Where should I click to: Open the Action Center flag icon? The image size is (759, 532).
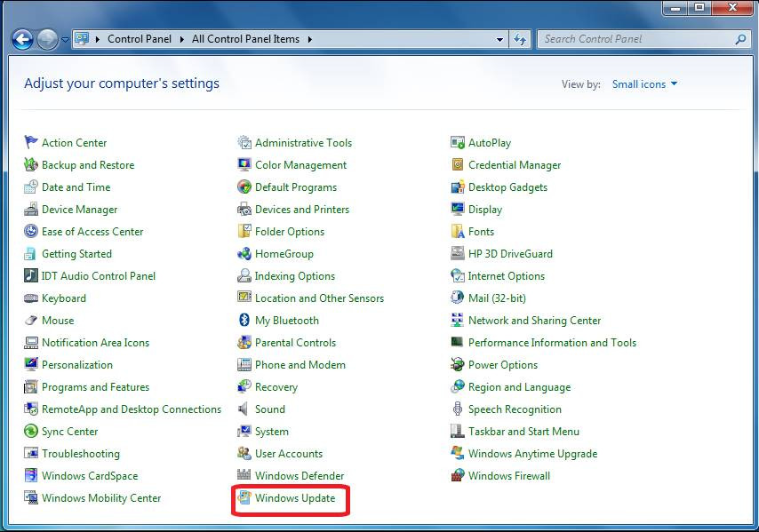[x=31, y=142]
